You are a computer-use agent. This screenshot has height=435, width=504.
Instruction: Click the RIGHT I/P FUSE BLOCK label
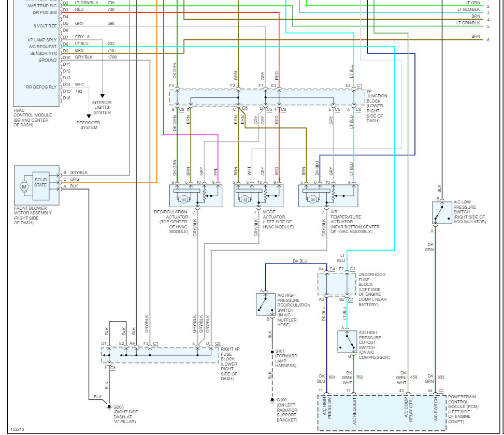click(230, 364)
